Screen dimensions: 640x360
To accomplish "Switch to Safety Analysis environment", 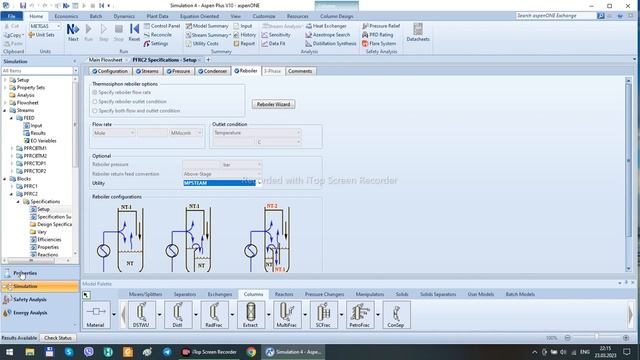I will [40, 300].
